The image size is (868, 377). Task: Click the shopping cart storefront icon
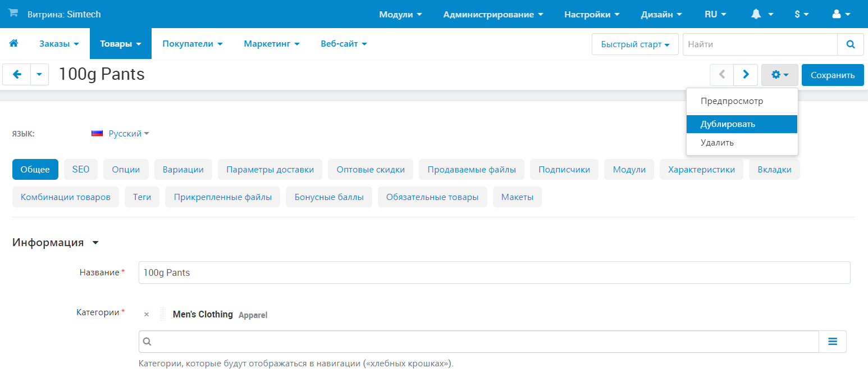click(x=13, y=13)
